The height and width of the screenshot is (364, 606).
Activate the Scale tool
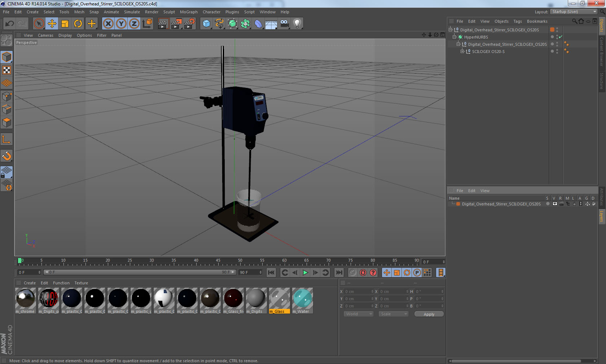[x=65, y=24]
